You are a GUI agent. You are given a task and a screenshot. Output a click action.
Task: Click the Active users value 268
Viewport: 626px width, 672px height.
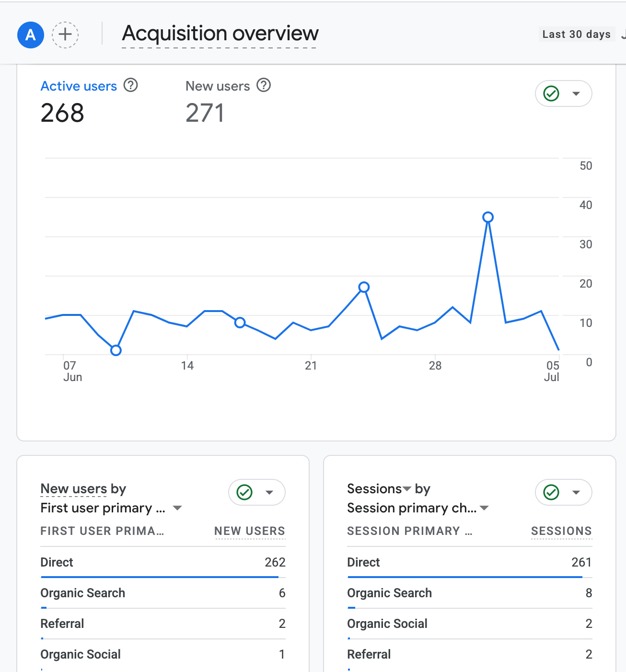coord(62,113)
